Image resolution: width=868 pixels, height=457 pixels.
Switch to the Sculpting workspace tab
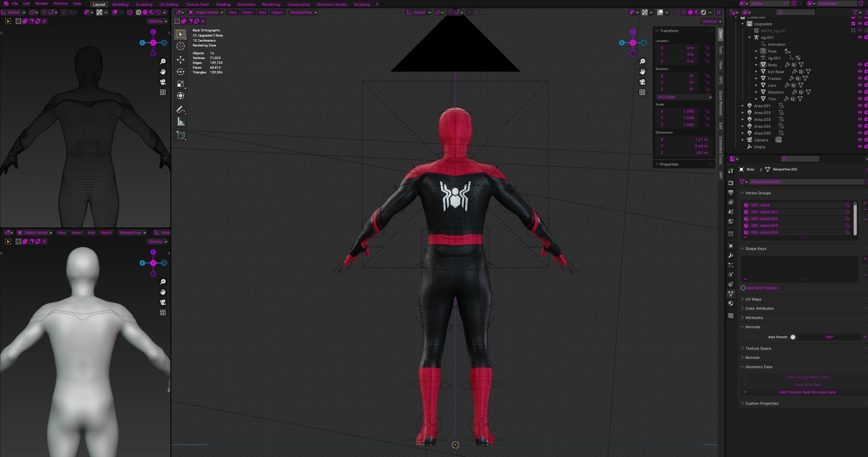144,4
